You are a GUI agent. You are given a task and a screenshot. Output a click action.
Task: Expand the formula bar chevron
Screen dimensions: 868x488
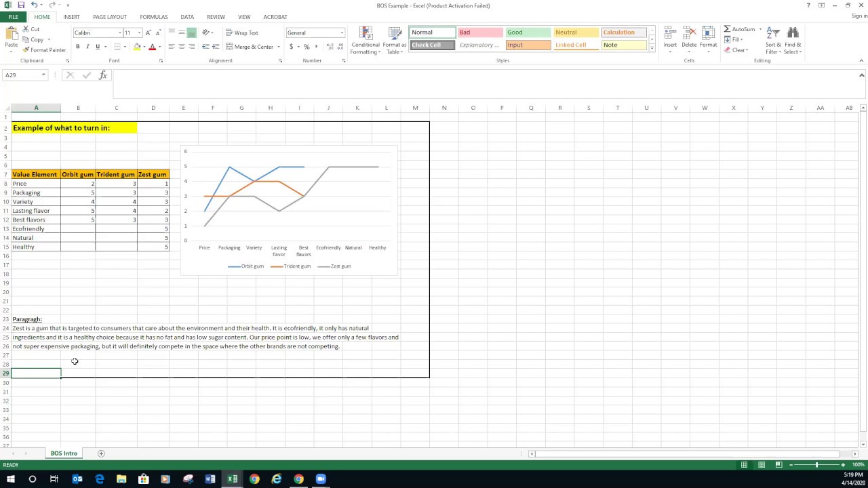(861, 75)
